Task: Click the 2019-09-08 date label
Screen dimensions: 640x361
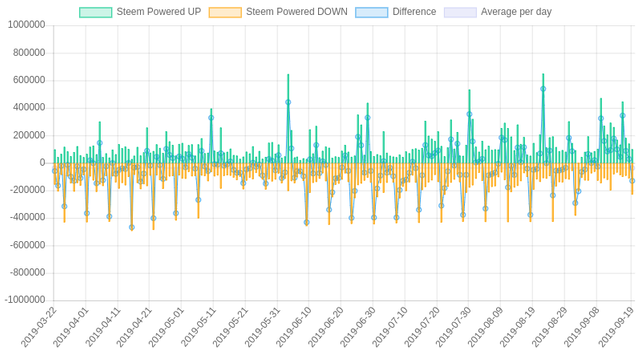Action: pyautogui.click(x=582, y=328)
